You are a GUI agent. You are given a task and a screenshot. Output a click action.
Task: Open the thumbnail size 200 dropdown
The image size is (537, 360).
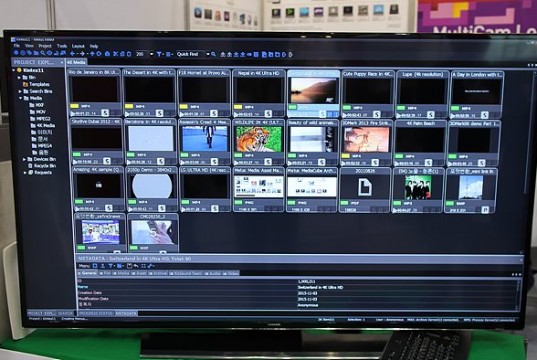(151, 54)
